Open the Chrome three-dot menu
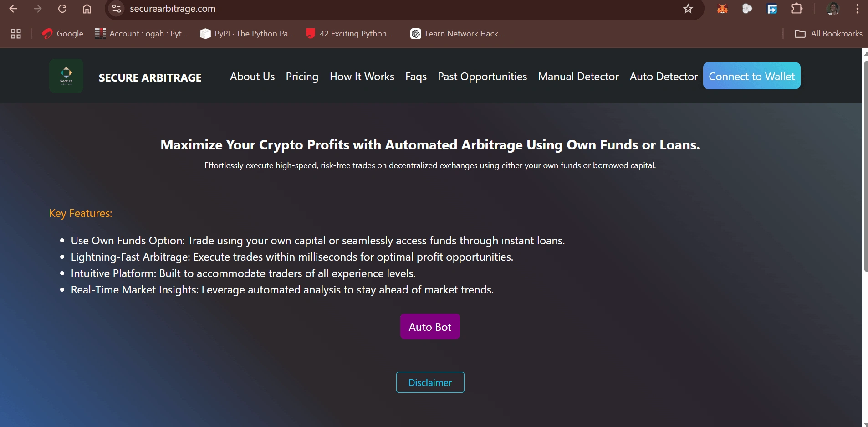The width and height of the screenshot is (868, 427). pyautogui.click(x=858, y=9)
